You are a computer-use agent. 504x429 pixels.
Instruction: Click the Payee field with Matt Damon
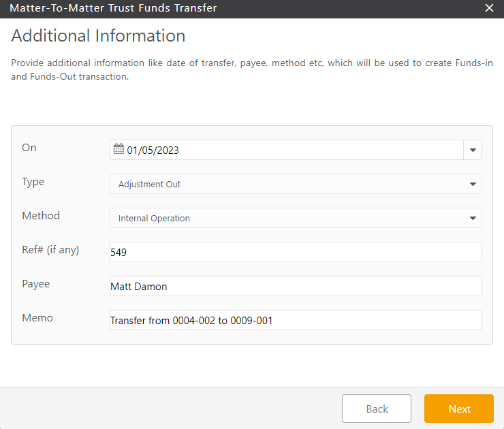click(296, 286)
